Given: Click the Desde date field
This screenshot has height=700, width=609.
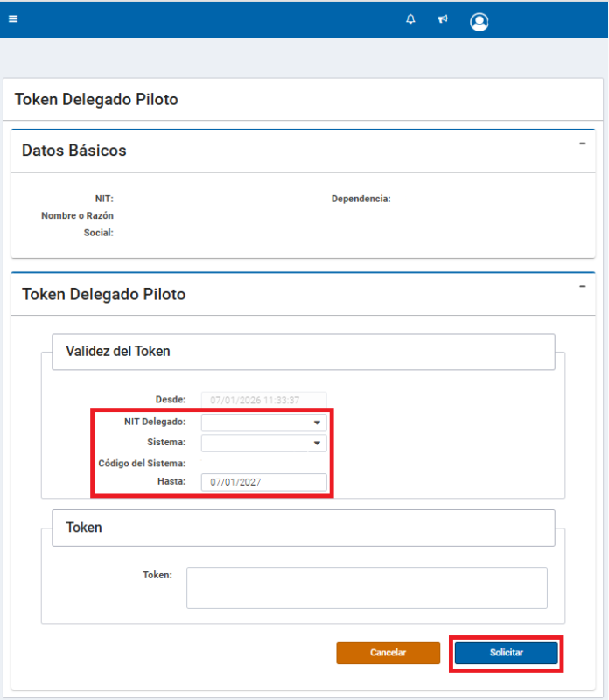Looking at the screenshot, I should pyautogui.click(x=263, y=400).
